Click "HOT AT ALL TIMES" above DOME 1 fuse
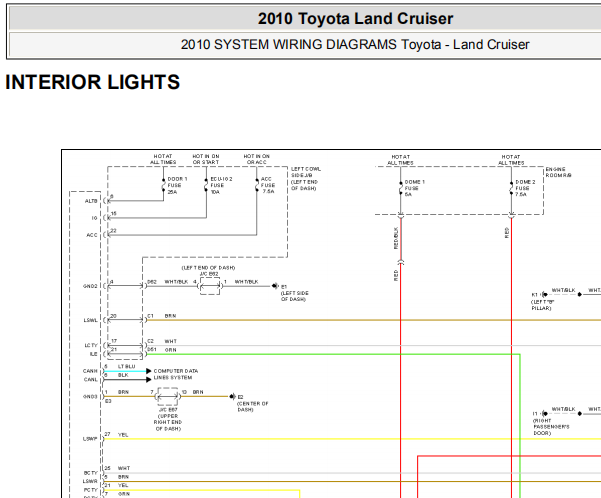 [x=401, y=160]
